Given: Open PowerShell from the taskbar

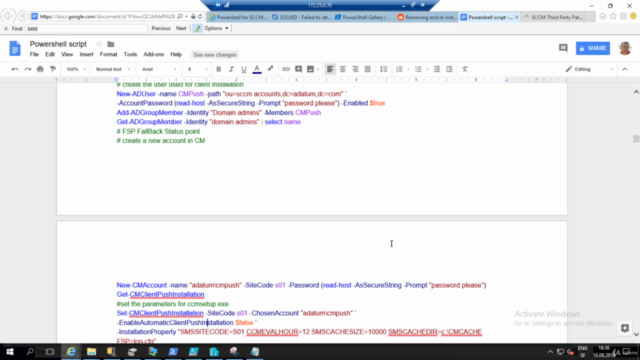Looking at the screenshot, I should (173, 351).
